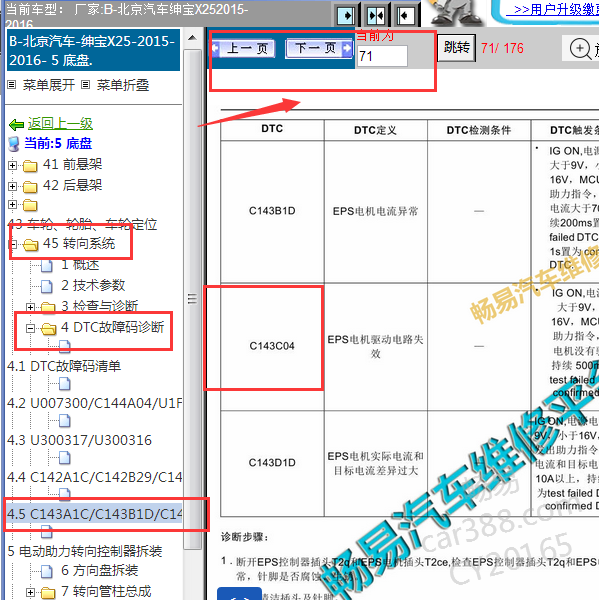This screenshot has width=599, height=600.
Task: Open 4.4 C142A1C/C142B29 item
Action: [x=94, y=478]
